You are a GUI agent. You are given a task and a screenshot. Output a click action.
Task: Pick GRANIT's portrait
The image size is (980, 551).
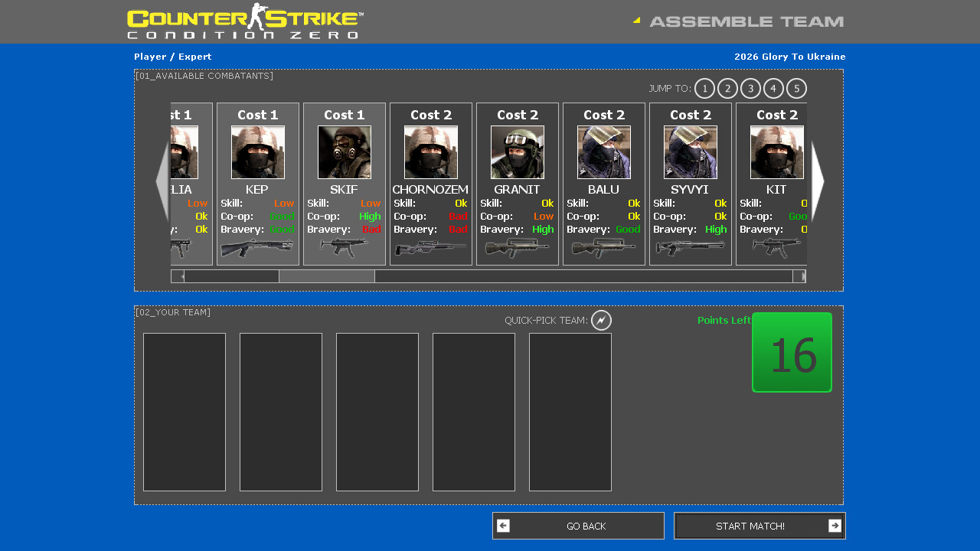coord(518,152)
